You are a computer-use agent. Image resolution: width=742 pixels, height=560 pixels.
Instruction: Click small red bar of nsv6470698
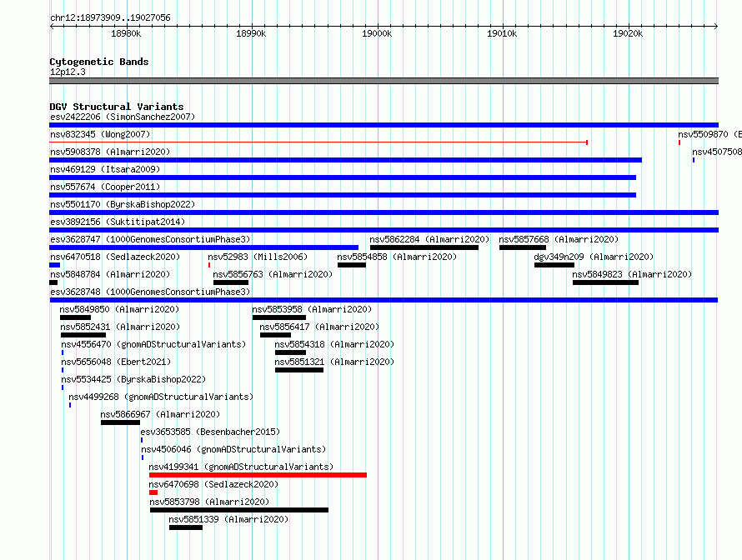(x=153, y=492)
